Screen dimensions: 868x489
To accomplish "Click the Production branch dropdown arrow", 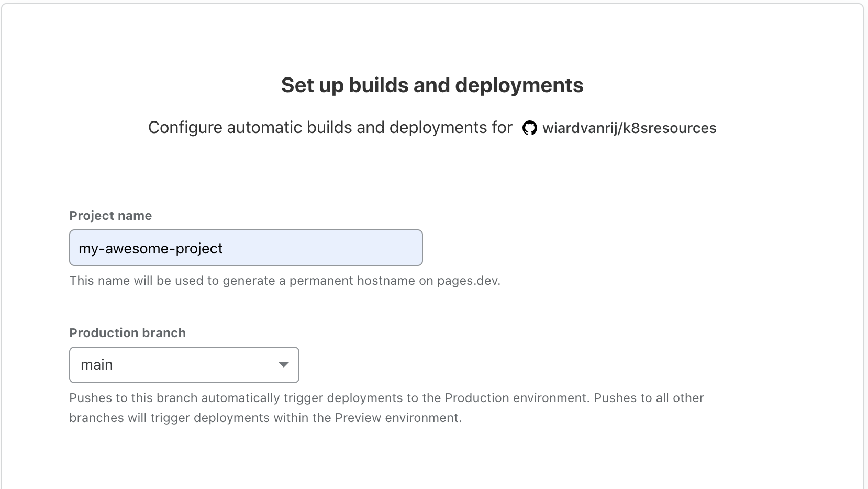I will 284,365.
